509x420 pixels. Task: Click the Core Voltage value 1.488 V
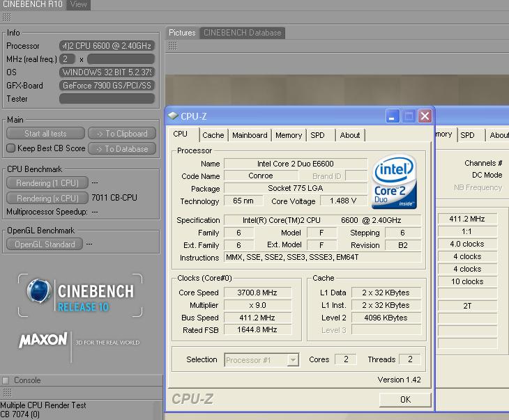(343, 201)
